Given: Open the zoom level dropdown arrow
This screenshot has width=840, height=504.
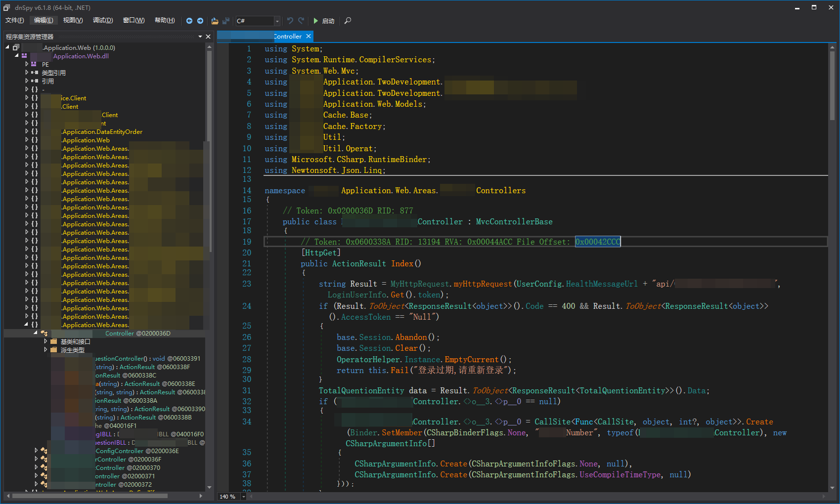Looking at the screenshot, I should [243, 496].
